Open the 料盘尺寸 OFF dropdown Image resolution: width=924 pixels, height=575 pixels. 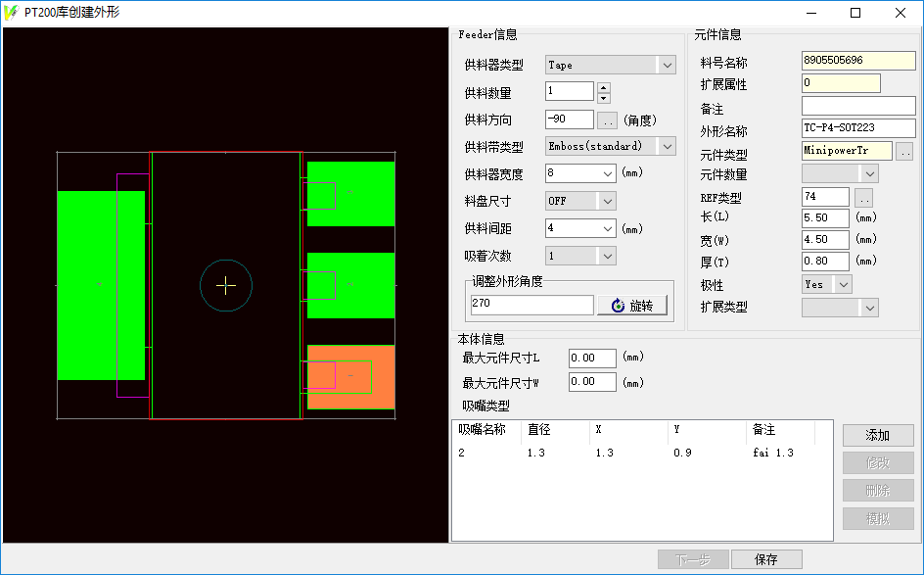pos(580,201)
